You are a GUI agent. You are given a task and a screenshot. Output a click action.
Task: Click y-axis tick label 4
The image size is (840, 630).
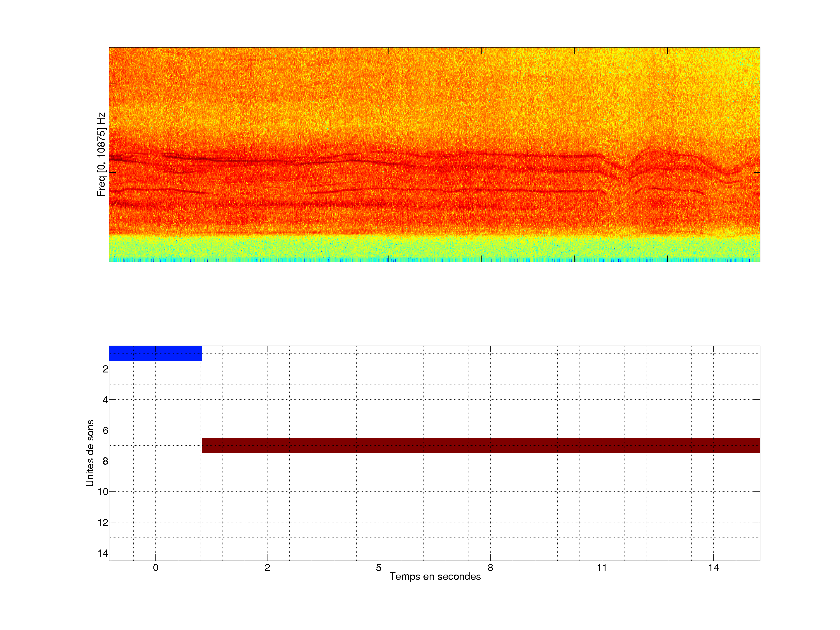click(x=105, y=400)
